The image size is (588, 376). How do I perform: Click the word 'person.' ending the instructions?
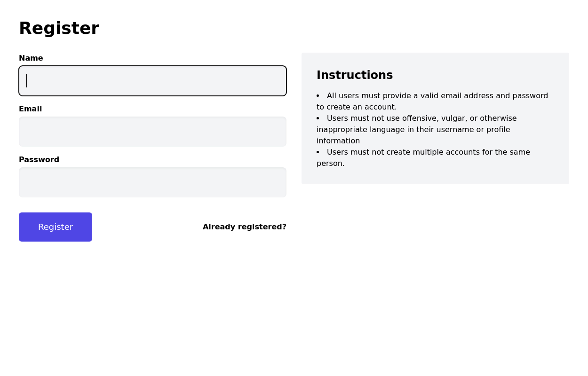(330, 163)
